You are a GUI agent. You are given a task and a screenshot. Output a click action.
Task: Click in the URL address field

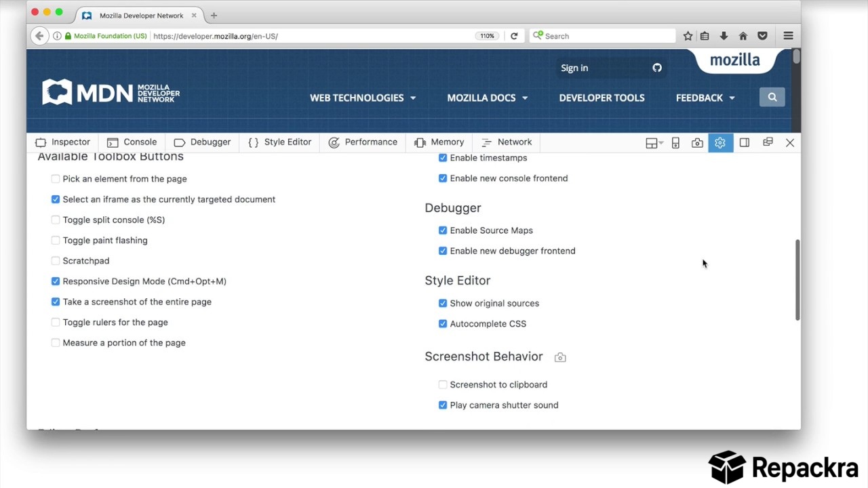pos(312,36)
